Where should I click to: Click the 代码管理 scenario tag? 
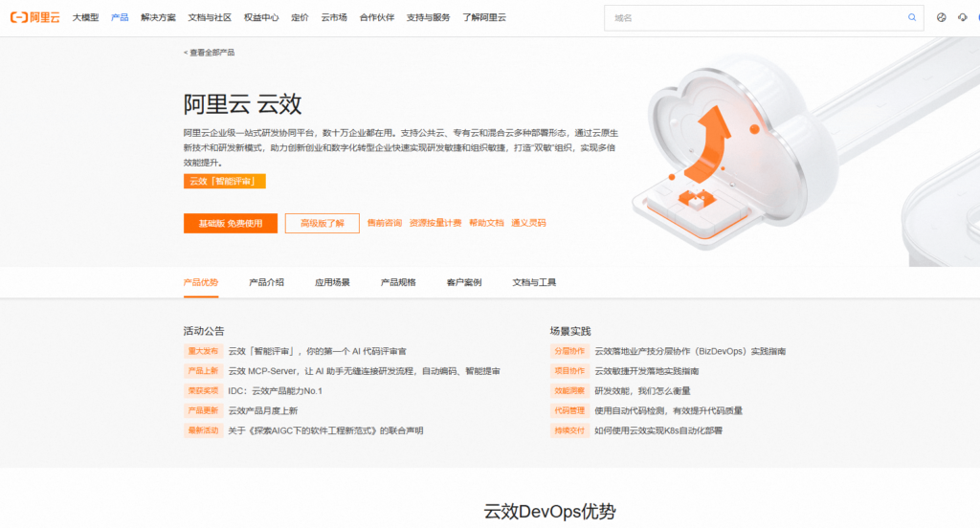tap(568, 410)
